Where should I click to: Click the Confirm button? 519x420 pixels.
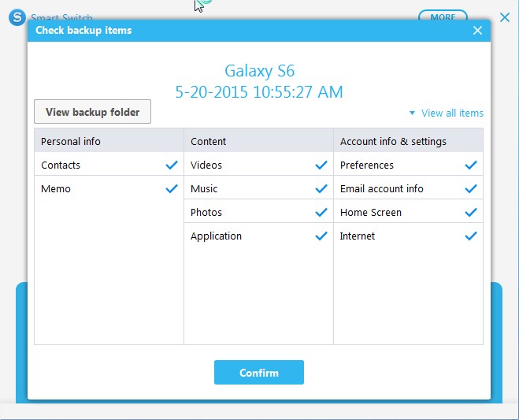259,372
